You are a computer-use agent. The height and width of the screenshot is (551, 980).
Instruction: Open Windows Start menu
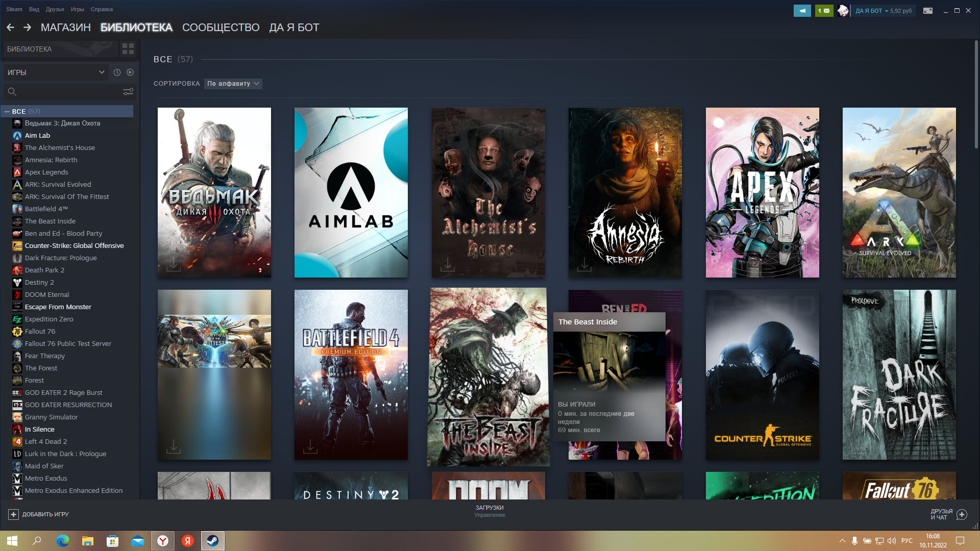coord(12,541)
